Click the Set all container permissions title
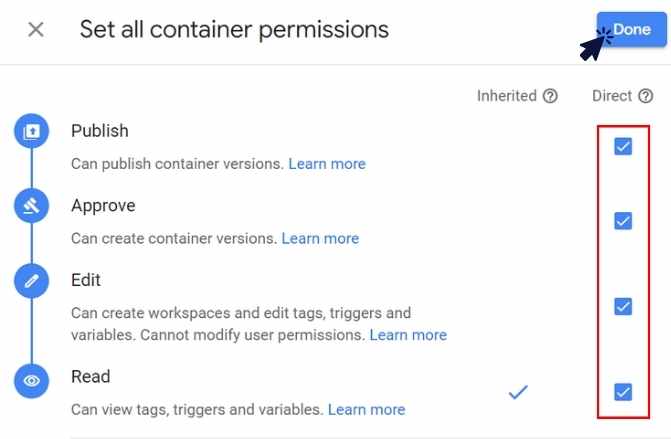This screenshot has height=439, width=671. (x=234, y=29)
